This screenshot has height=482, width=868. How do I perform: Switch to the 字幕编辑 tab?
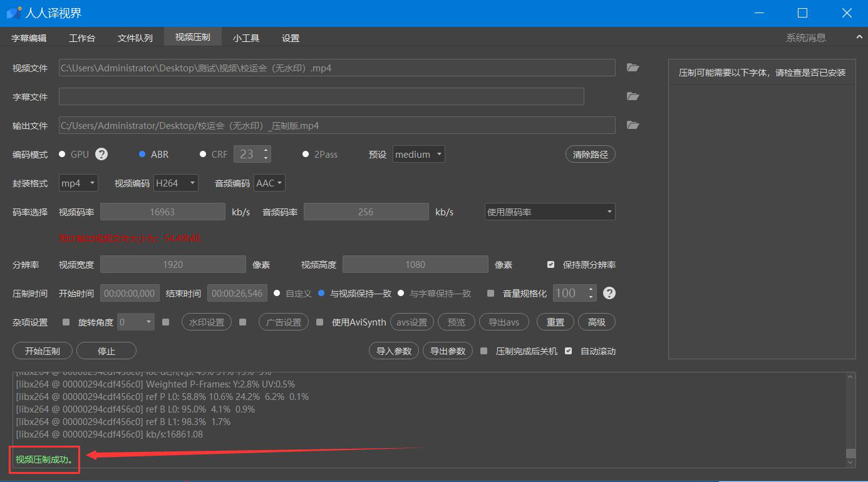(x=29, y=38)
